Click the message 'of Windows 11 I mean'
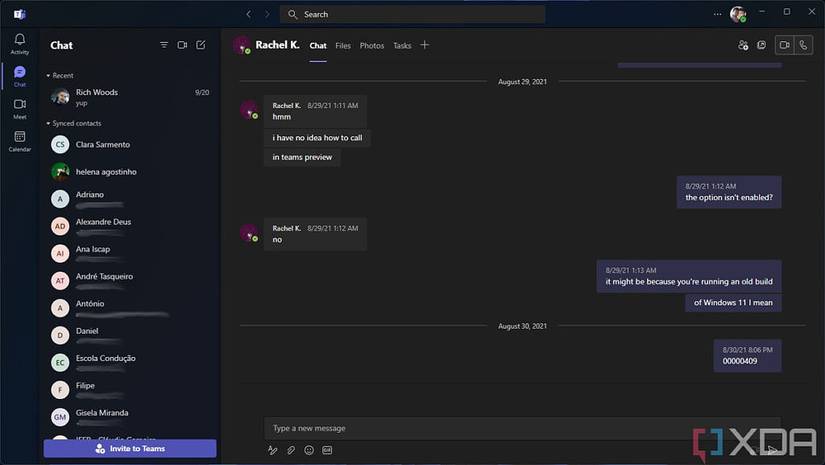Viewport: 825px width, 465px height. (733, 302)
